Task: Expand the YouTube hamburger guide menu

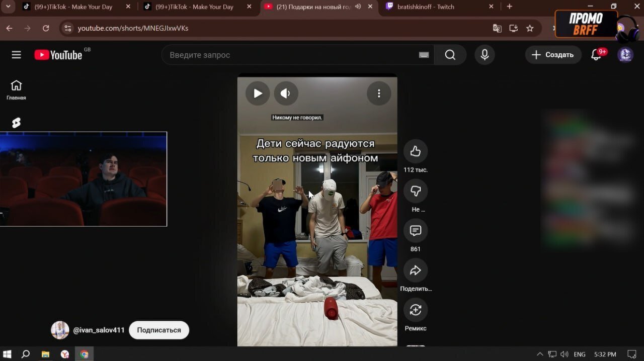Action: click(17, 55)
